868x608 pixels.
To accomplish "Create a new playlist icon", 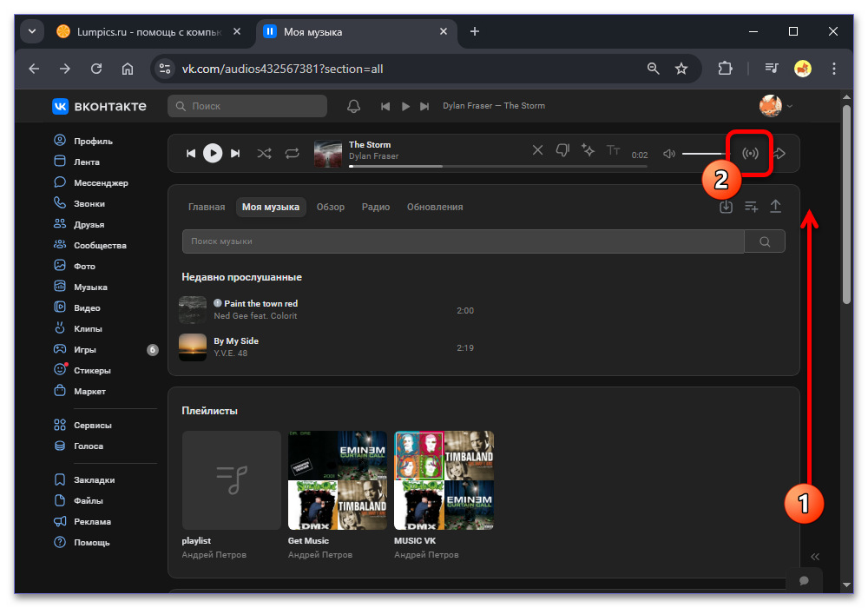I will pos(751,207).
